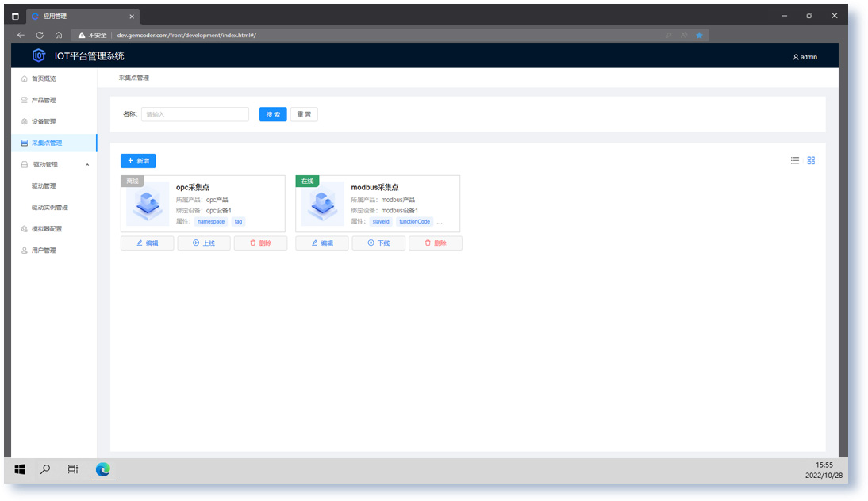This screenshot has height=501, width=868.
Task: Bring opc采集点 online with 上线
Action: (204, 243)
